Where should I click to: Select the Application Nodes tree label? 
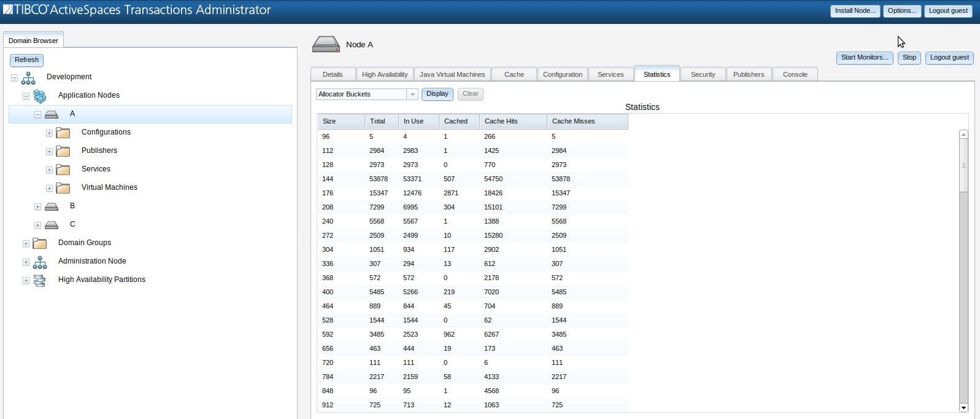(x=89, y=95)
